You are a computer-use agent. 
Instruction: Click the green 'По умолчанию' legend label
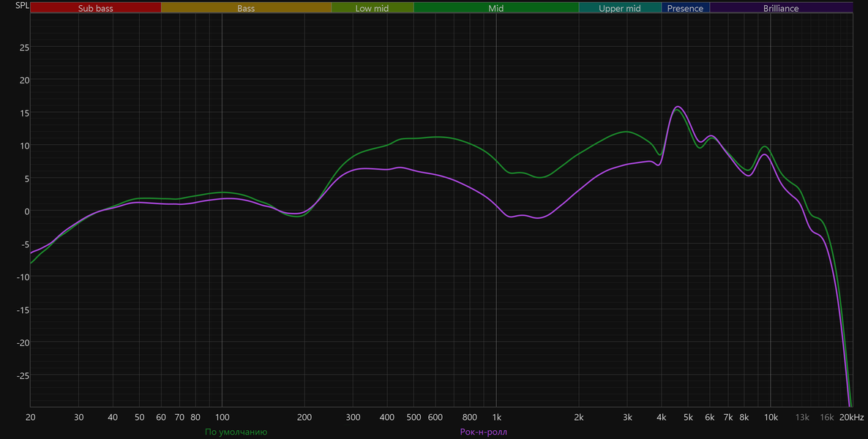coord(236,432)
